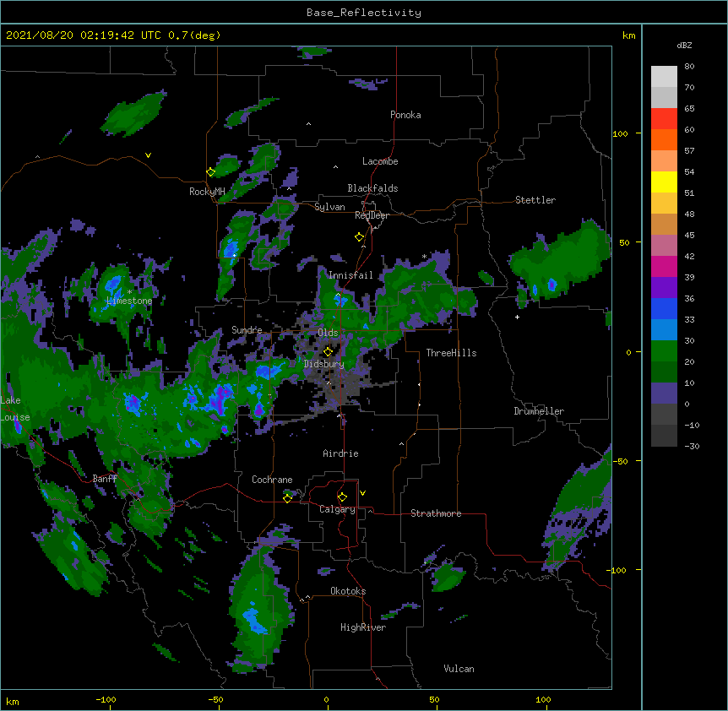Select the Banff label

pyautogui.click(x=105, y=479)
